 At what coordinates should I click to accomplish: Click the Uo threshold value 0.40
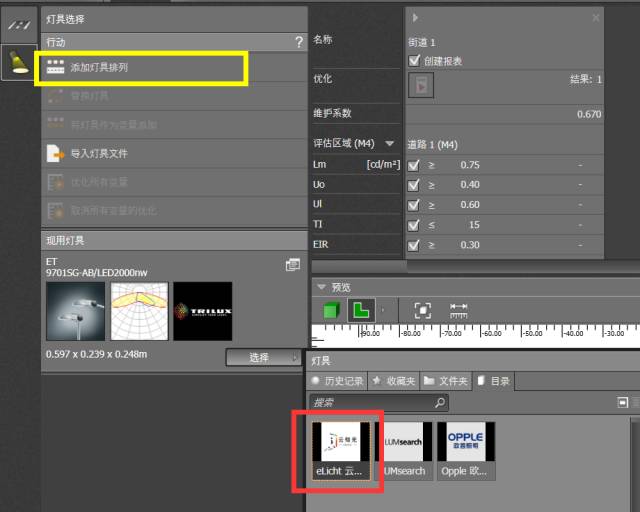pyautogui.click(x=470, y=185)
